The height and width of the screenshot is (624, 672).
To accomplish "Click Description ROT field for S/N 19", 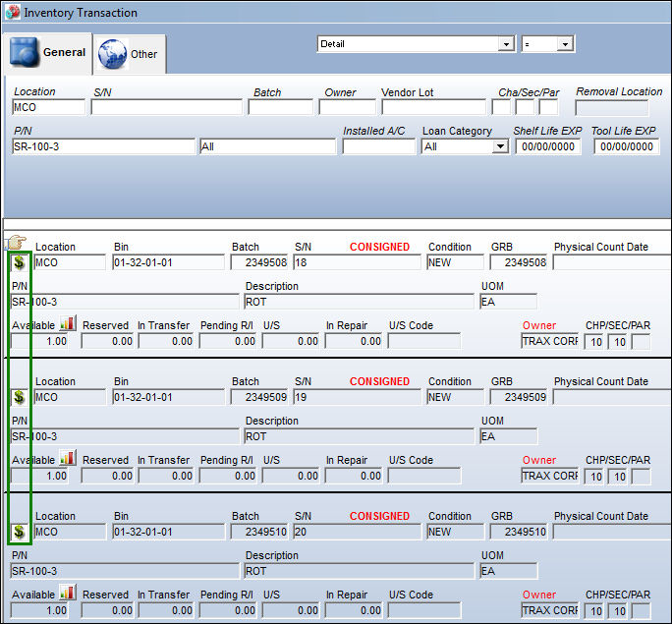I will (360, 436).
